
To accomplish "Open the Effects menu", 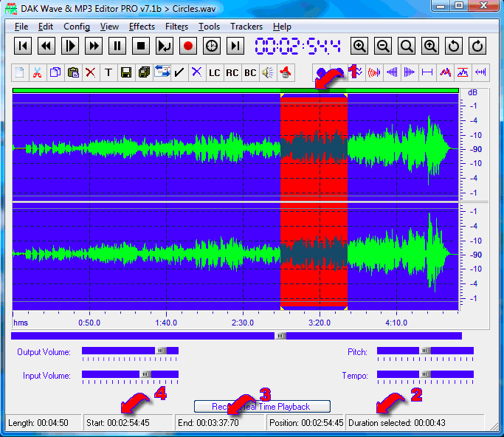I will pyautogui.click(x=142, y=27).
